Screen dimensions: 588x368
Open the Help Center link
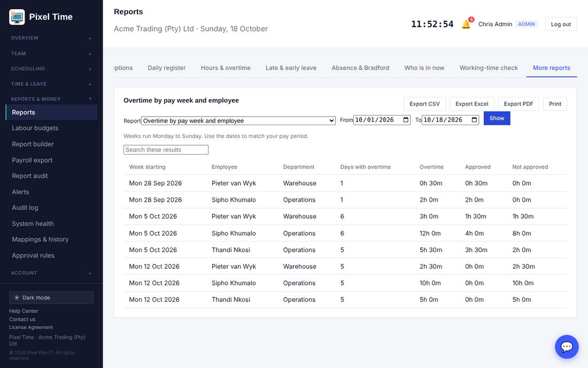(24, 311)
